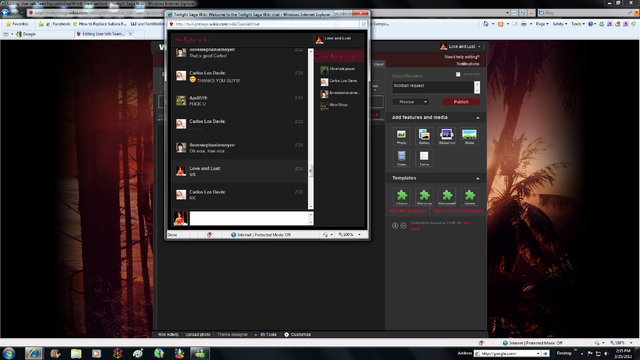
Task: Click the Publish button
Action: point(461,102)
